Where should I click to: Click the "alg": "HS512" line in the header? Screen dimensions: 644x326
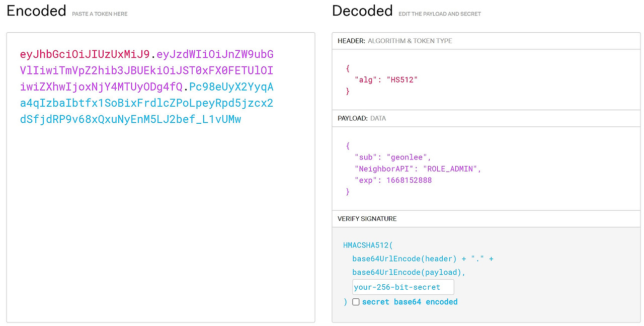tap(386, 79)
